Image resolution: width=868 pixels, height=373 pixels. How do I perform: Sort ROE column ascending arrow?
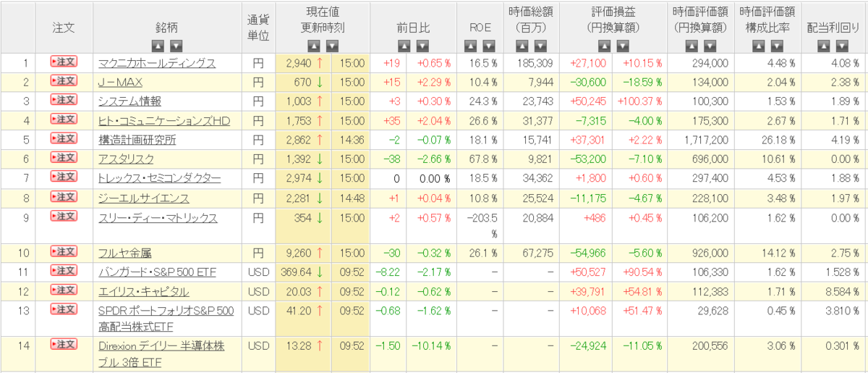[x=471, y=46]
